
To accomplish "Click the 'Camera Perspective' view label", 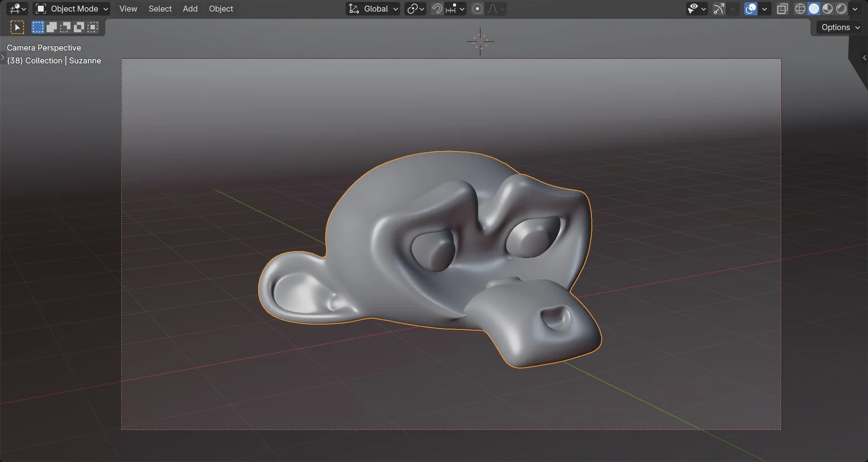I will tap(44, 48).
